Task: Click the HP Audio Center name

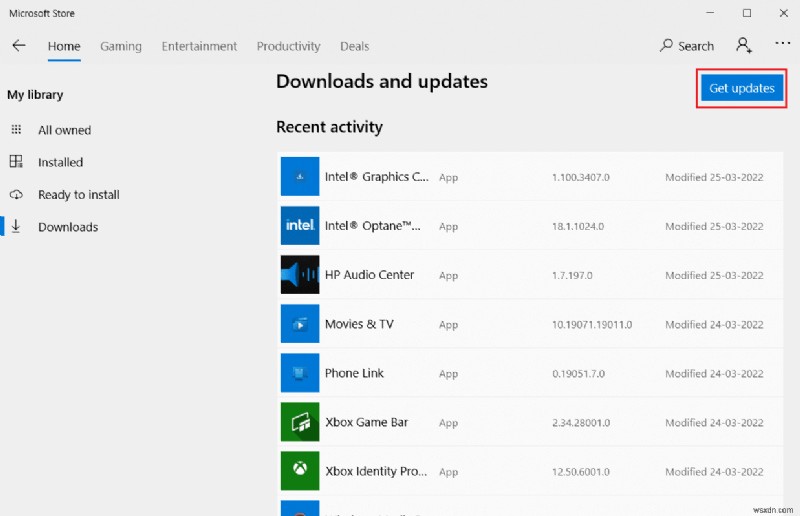Action: click(x=369, y=275)
